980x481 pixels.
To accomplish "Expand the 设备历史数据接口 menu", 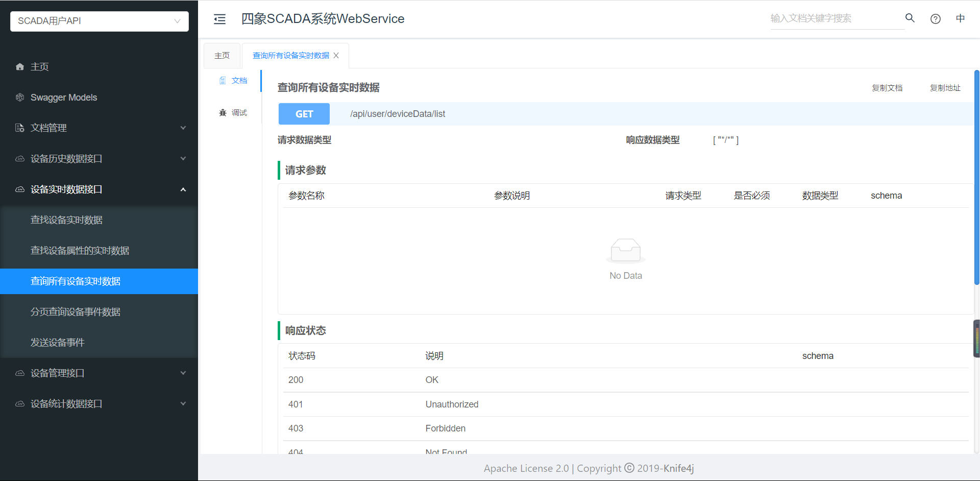I will point(99,159).
